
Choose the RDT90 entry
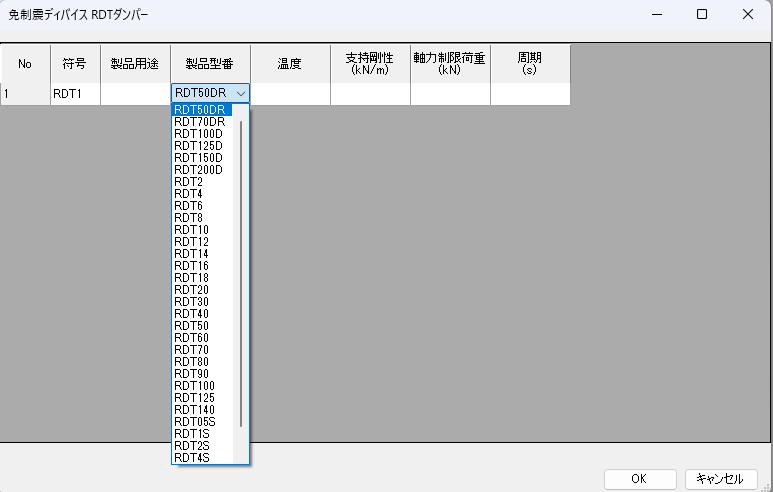(x=202, y=374)
